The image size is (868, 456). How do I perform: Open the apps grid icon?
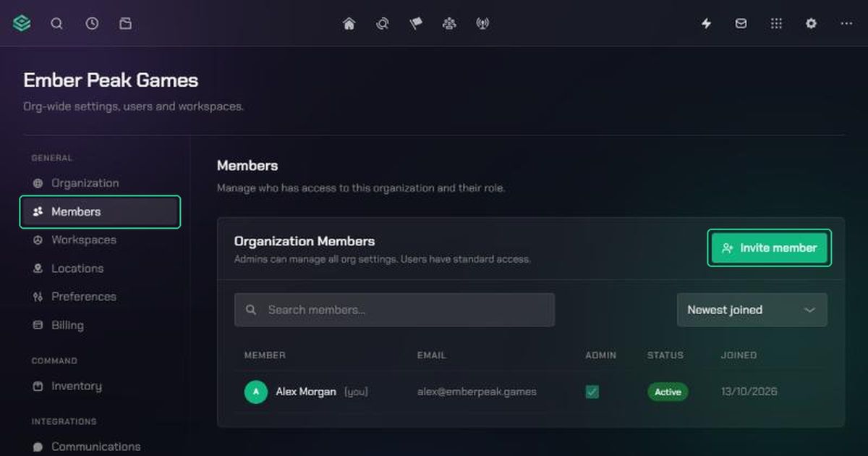click(776, 24)
